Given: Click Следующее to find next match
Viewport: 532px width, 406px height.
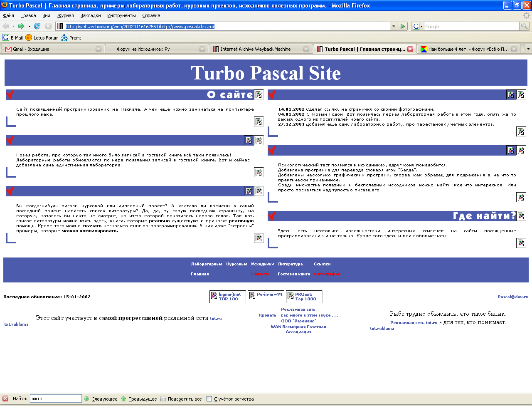Looking at the screenshot, I should click(x=101, y=399).
